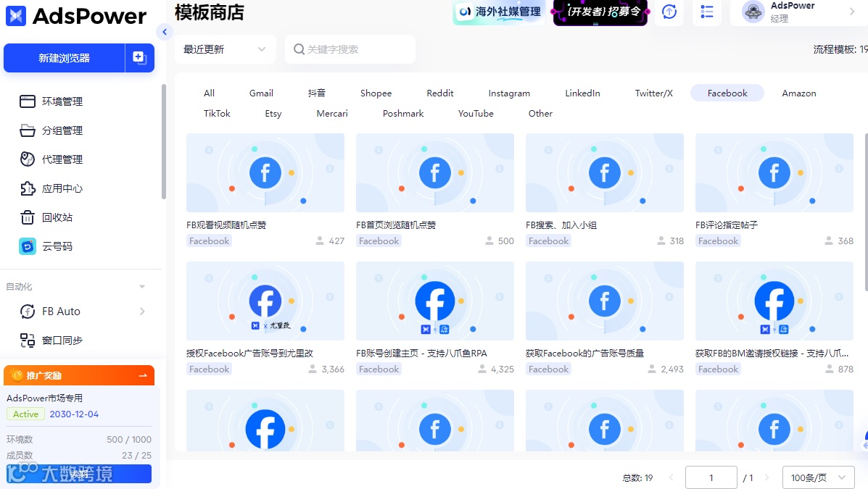Click the 4,325 user count
The width and height of the screenshot is (868, 489).
(502, 369)
